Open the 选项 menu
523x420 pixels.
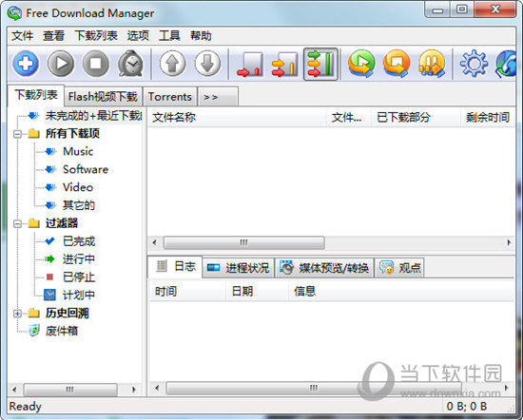pos(138,35)
